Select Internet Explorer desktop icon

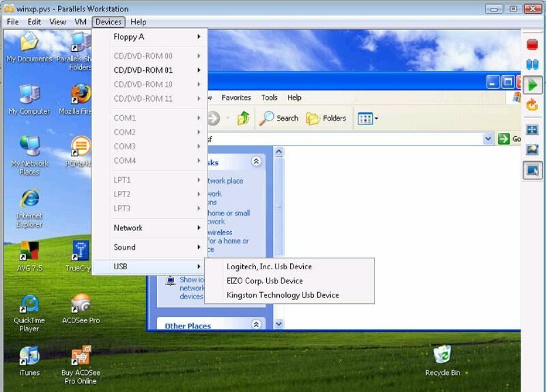(29, 208)
